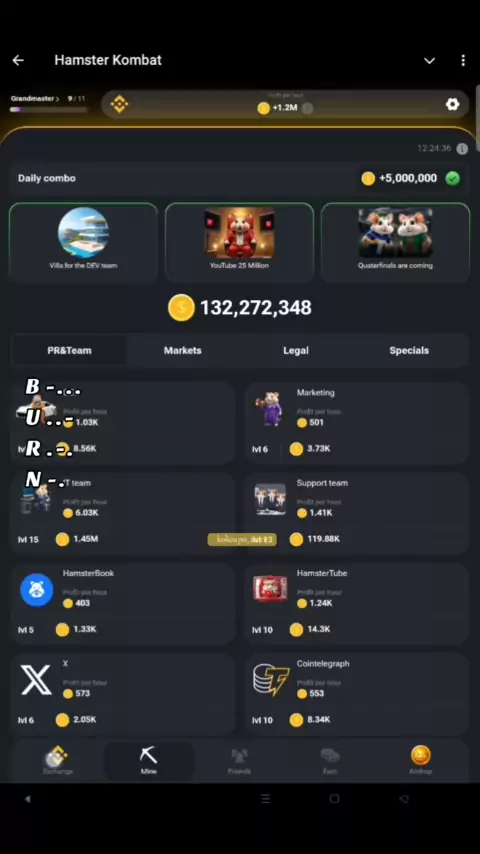This screenshot has height=854, width=480.
Task: Expand the Grandmaster league chevron
Action: 57,99
